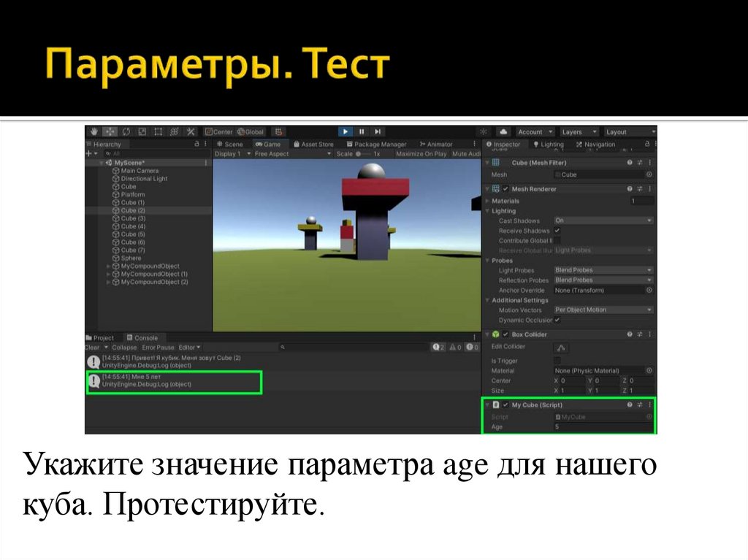Open Reflection Probes dropdown
Screen dimensions: 748x560
coord(603,280)
